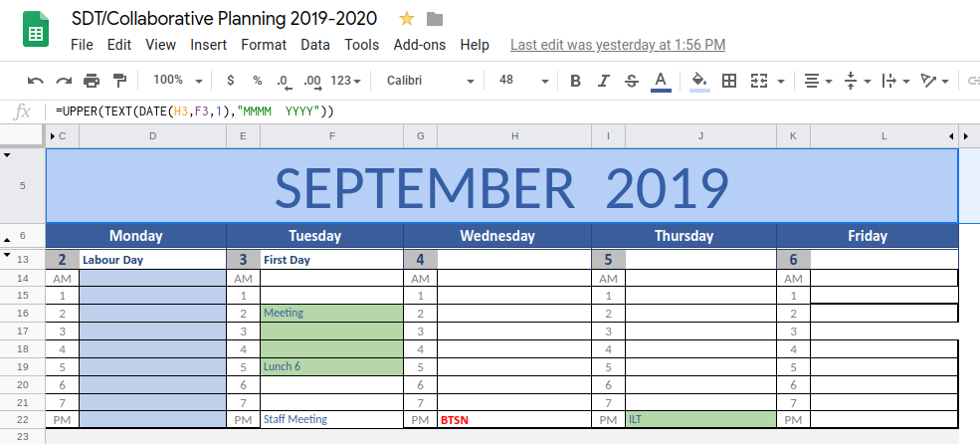Click the formula bar input
This screenshot has width=980, height=444.
point(497,111)
